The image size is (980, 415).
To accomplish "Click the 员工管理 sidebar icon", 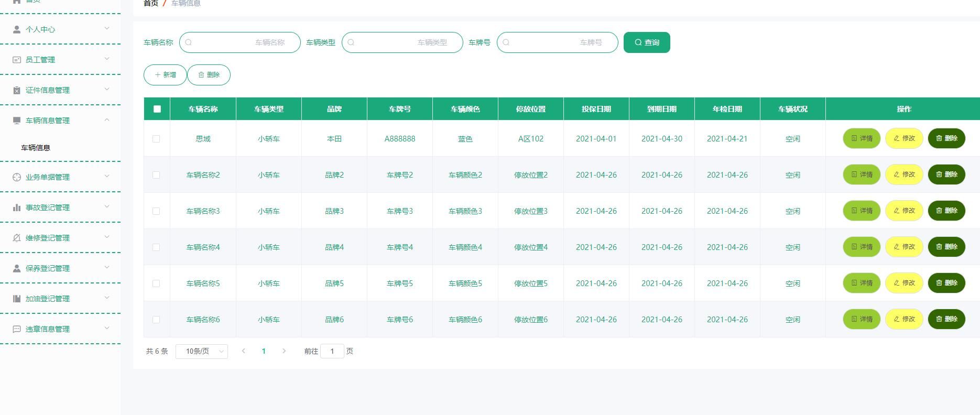I will (17, 60).
